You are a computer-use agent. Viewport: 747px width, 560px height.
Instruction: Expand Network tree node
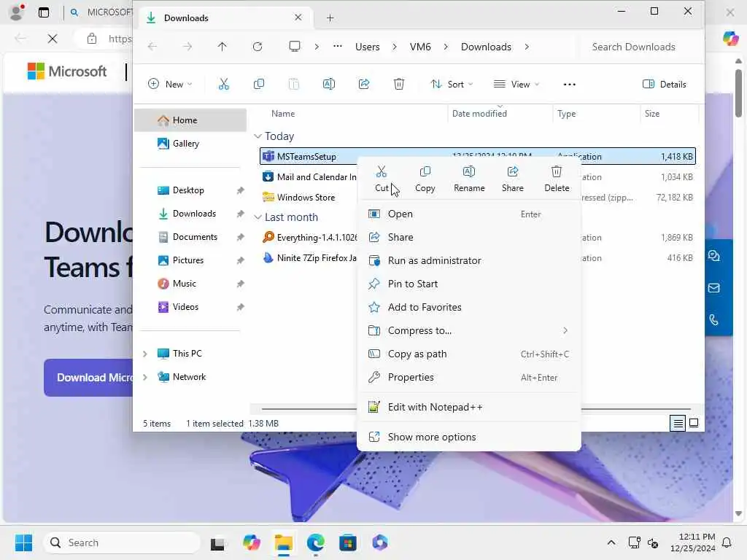145,377
